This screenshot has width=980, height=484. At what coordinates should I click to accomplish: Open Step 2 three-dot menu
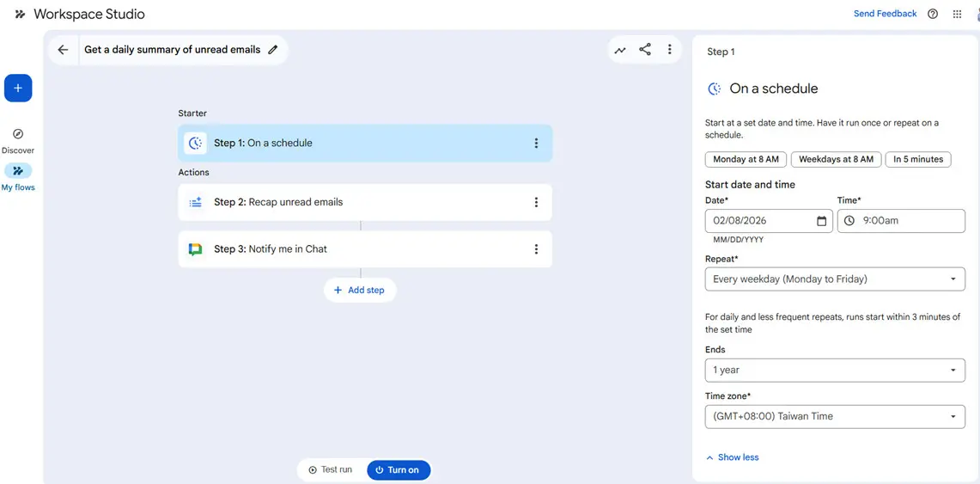536,202
